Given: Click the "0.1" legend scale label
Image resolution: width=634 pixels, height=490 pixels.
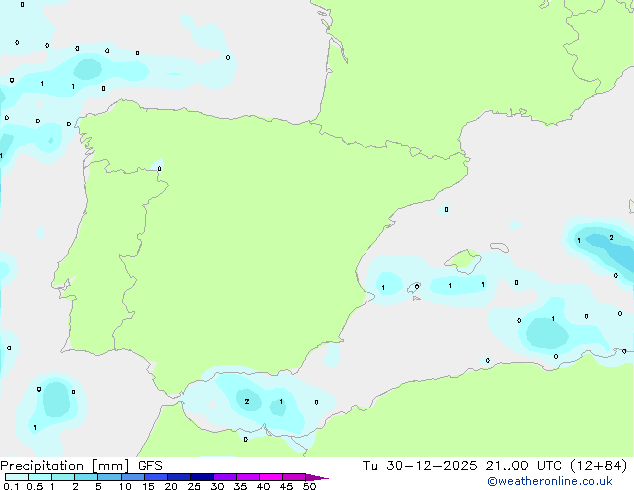Looking at the screenshot, I should pos(11,486).
